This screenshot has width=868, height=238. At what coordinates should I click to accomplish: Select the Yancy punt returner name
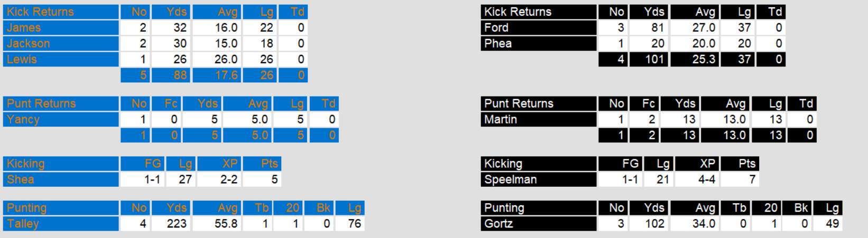click(x=61, y=119)
